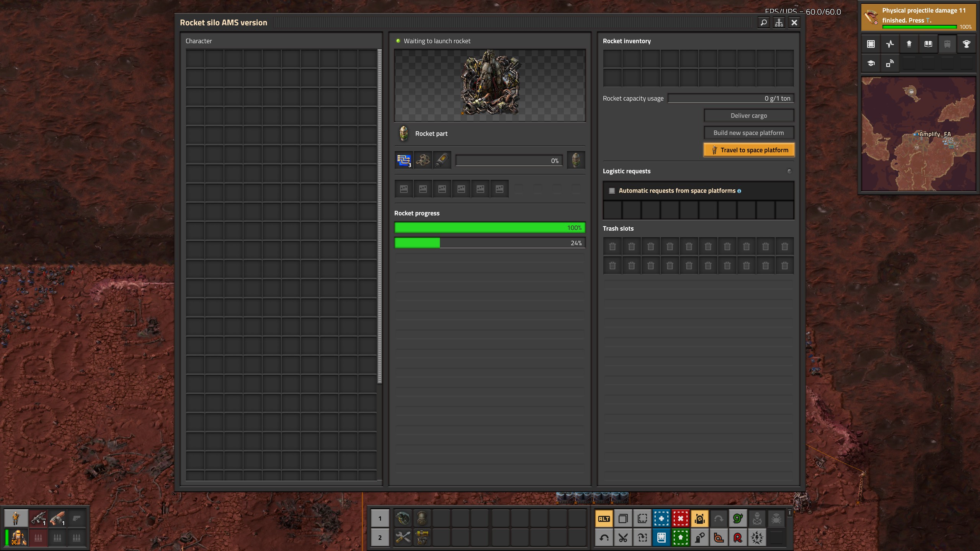This screenshot has height=551, width=980.
Task: Select the red deconstruction planner
Action: pyautogui.click(x=681, y=518)
